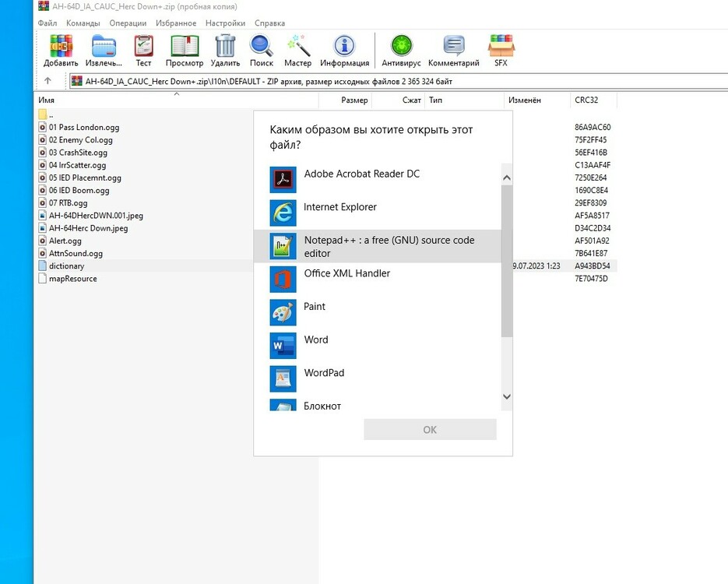Click the WinRAR title bar icon
This screenshot has height=584, width=728.
click(44, 6)
